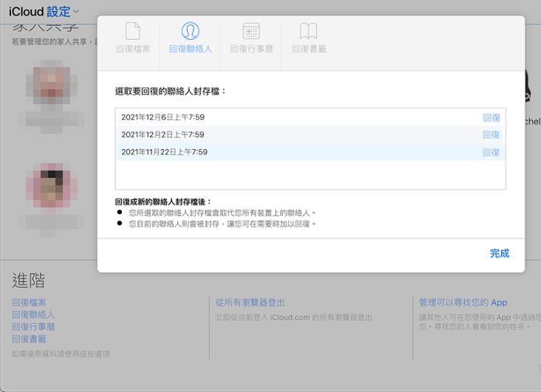Open 回復行事曆 link under 進階
The width and height of the screenshot is (541, 392).
(33, 326)
